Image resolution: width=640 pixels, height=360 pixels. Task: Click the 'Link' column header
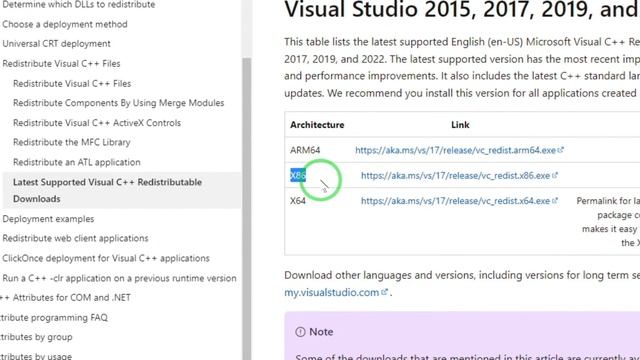click(x=460, y=125)
